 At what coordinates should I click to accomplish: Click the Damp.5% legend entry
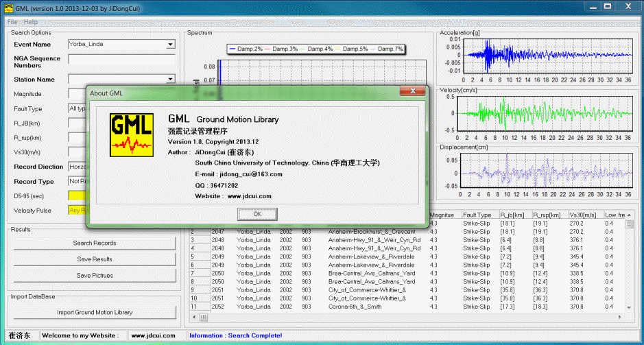tap(352, 49)
